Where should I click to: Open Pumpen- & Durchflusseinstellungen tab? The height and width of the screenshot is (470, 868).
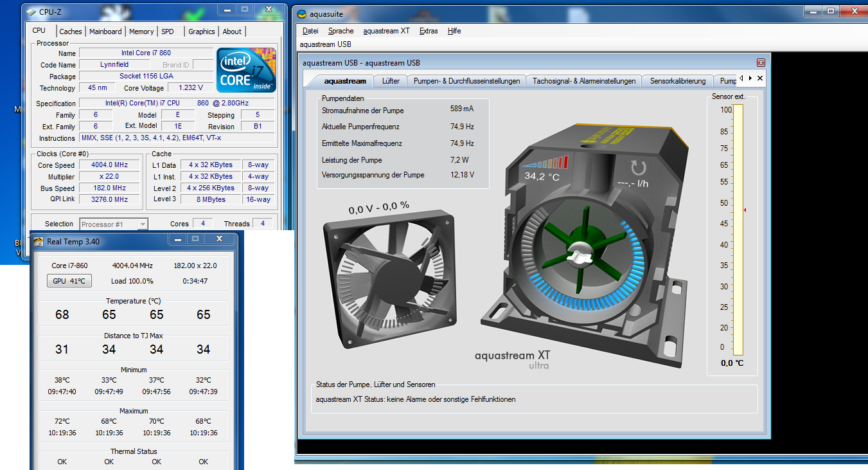point(466,81)
